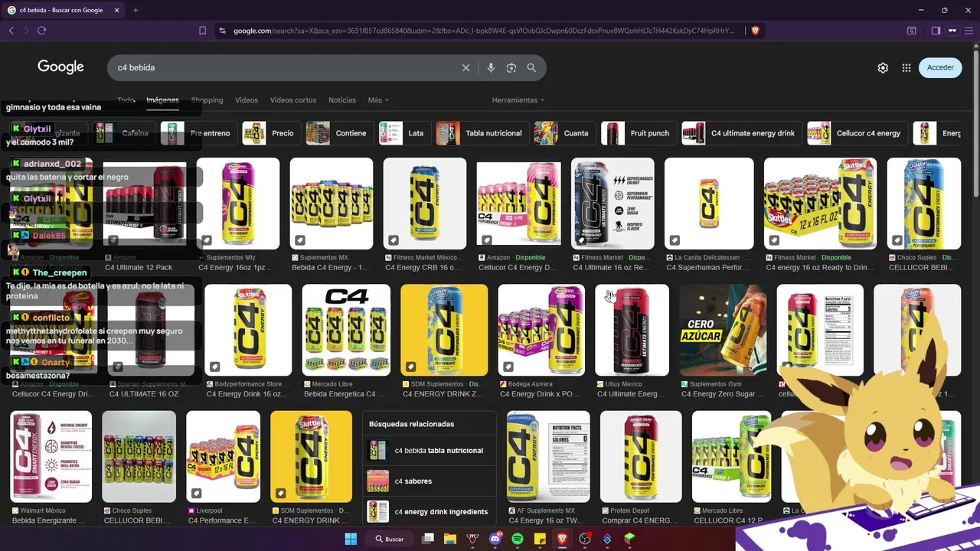Viewport: 980px width, 551px height.
Task: Open Minecraft block icon in taskbar
Action: coord(629,539)
